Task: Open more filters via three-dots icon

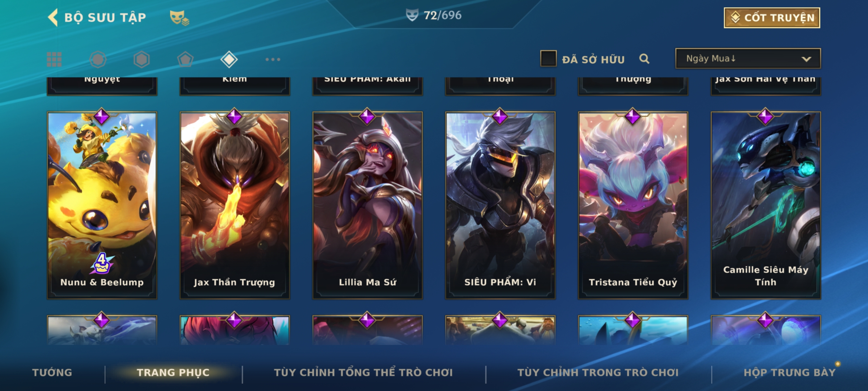Action: click(x=273, y=59)
